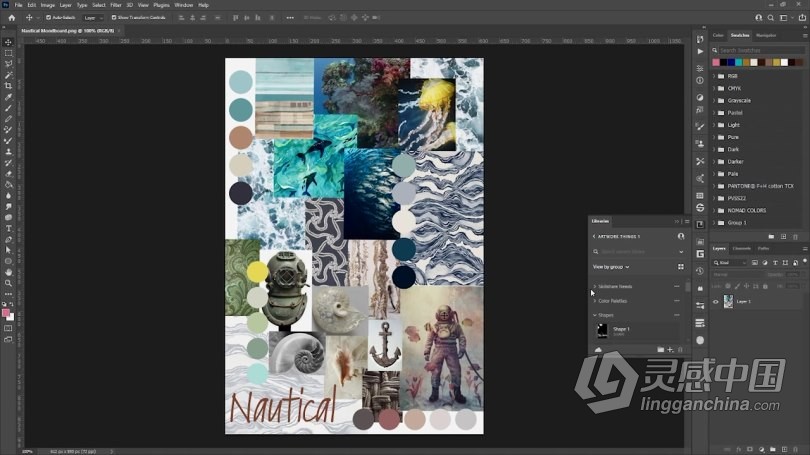Select the Hand tool
The width and height of the screenshot is (810, 455).
click(8, 272)
